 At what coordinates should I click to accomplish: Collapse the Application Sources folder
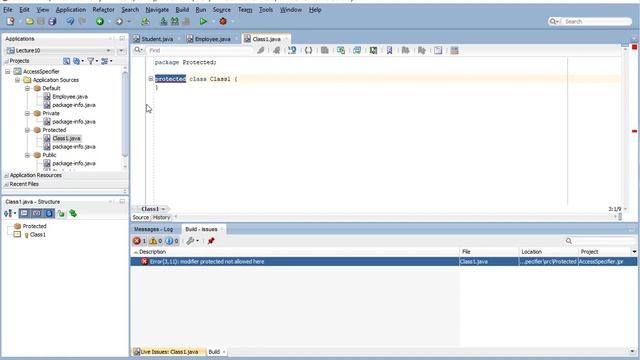coord(18,80)
